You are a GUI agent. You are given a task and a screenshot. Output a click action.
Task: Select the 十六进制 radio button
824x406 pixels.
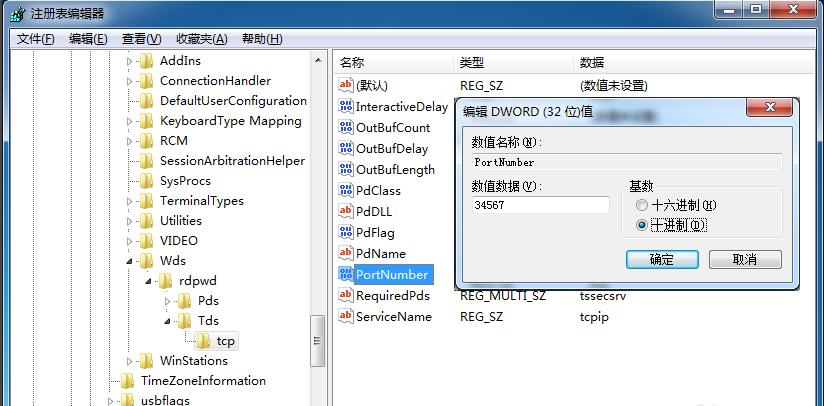[x=642, y=205]
